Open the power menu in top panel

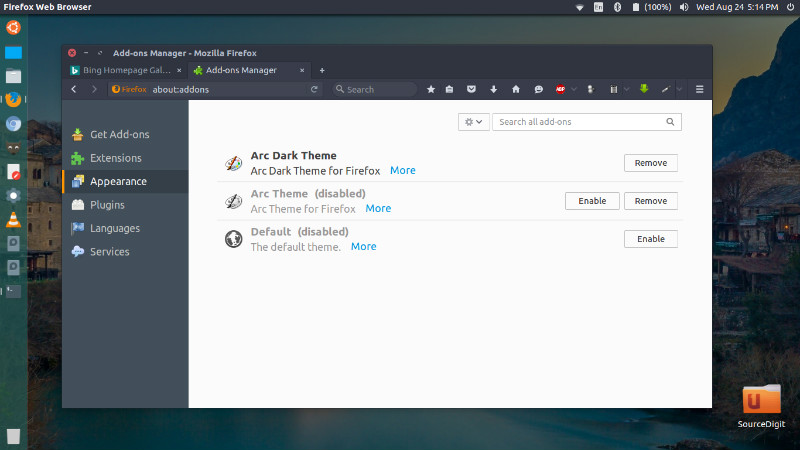[790, 7]
